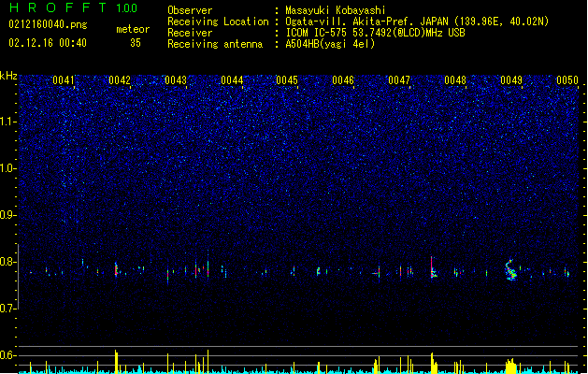
Task: Click the red meteor echo below 0042
Action: pyautogui.click(x=116, y=269)
